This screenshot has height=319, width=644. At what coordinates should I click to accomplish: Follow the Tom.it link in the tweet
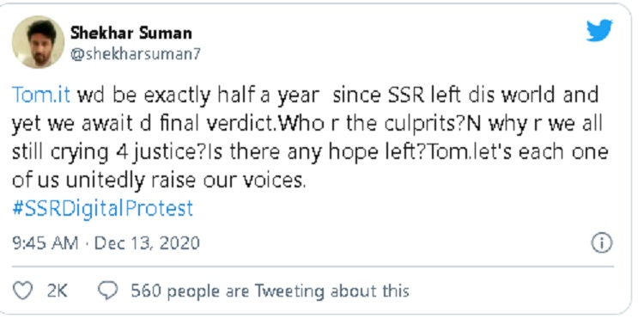41,95
